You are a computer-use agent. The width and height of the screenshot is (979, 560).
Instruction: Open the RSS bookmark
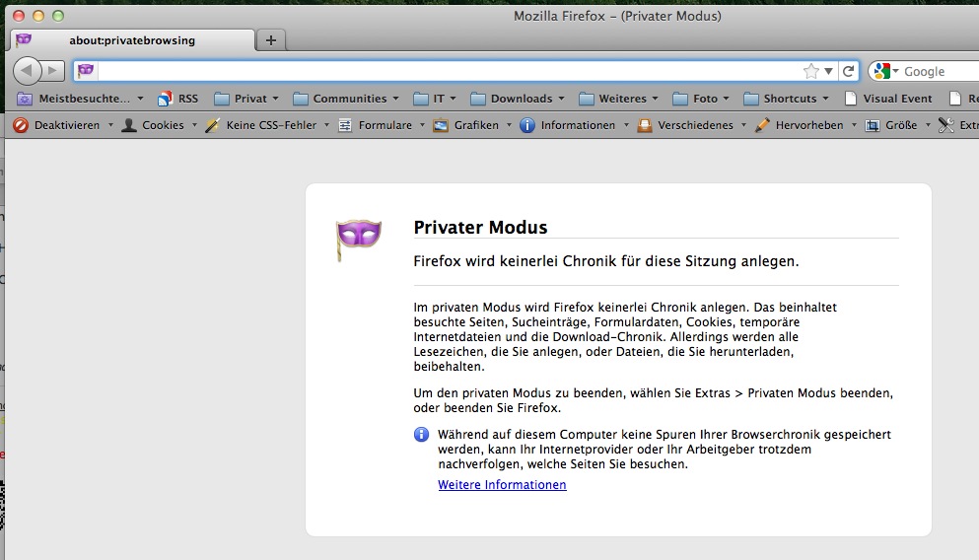(x=177, y=99)
